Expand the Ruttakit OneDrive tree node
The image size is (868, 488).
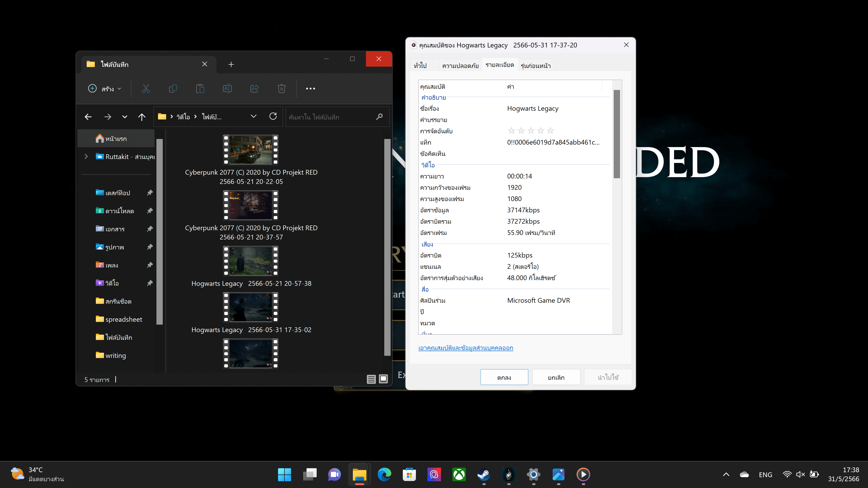(86, 157)
